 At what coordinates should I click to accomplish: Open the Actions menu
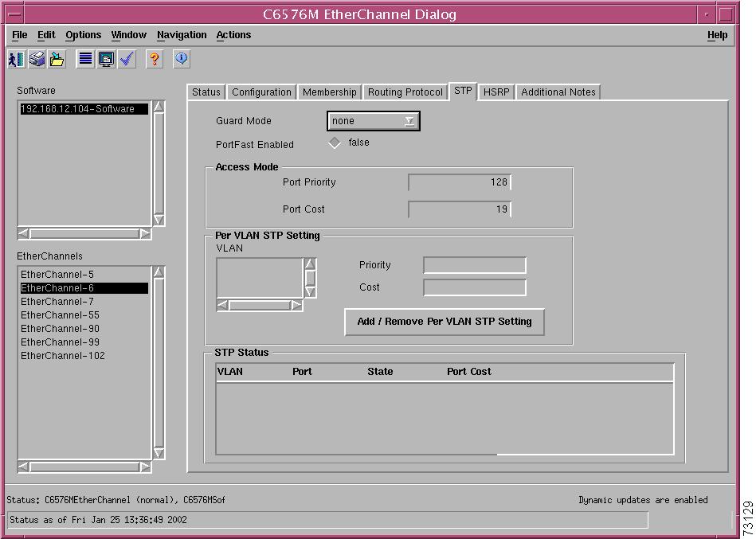pos(234,35)
